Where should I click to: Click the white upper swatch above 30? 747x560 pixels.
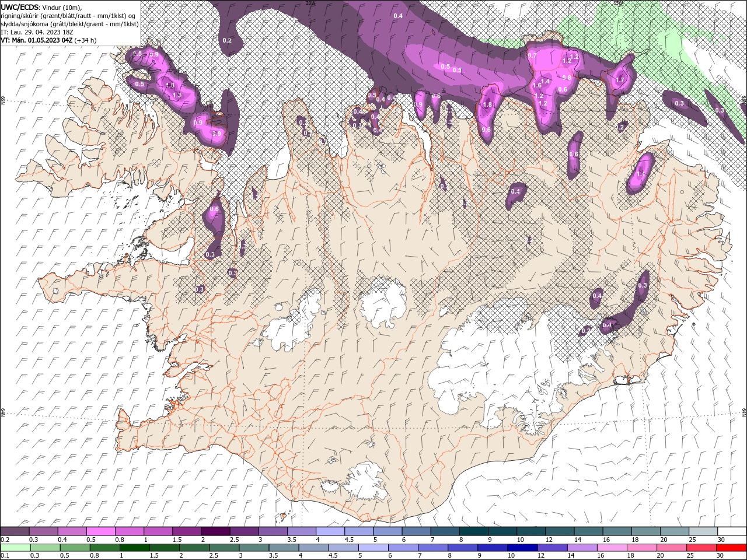pyautogui.click(x=732, y=531)
